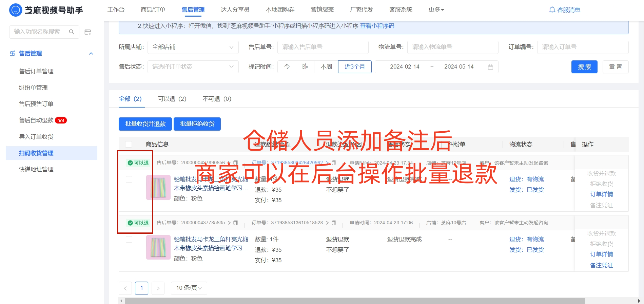Select the 今 time filter
This screenshot has height=304, width=644.
click(x=287, y=67)
